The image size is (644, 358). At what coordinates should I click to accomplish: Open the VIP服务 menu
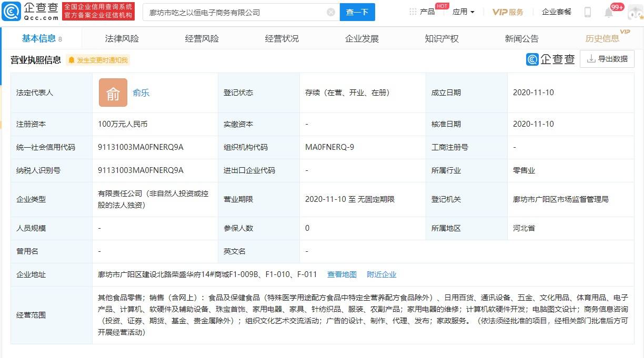508,12
